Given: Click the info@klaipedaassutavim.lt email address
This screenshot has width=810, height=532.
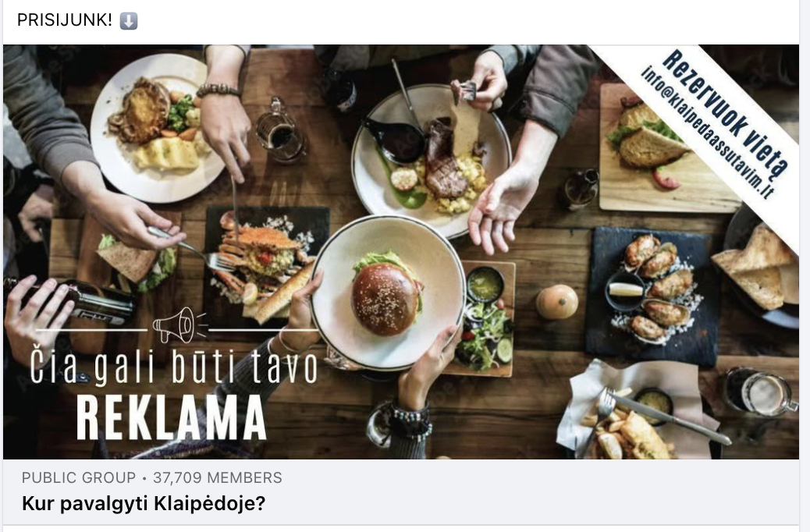Looking at the screenshot, I should pyautogui.click(x=708, y=132).
